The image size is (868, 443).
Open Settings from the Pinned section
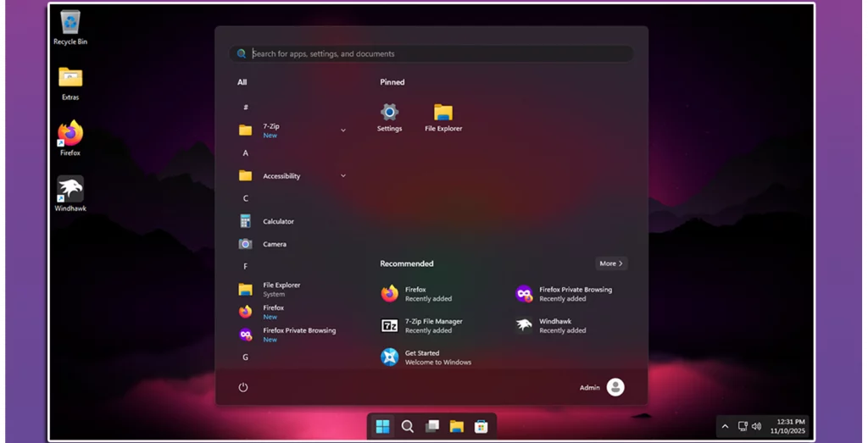(389, 117)
